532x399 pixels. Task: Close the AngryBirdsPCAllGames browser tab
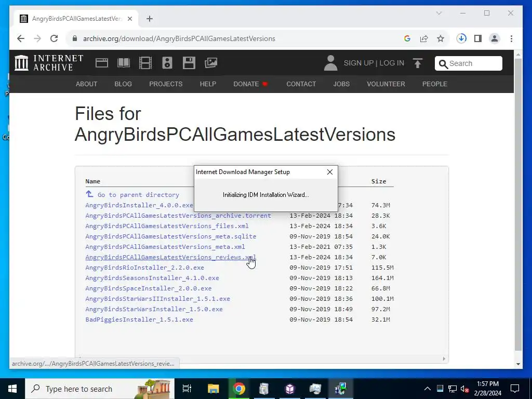(129, 19)
